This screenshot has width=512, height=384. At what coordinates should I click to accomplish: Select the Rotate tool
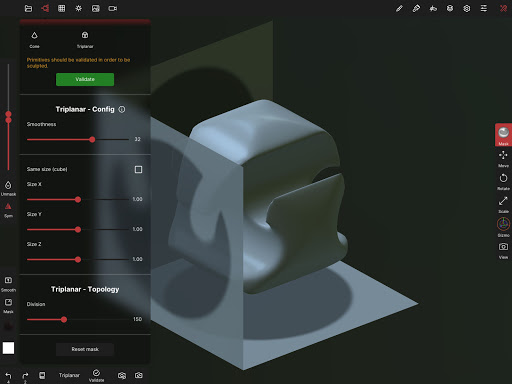pos(503,181)
